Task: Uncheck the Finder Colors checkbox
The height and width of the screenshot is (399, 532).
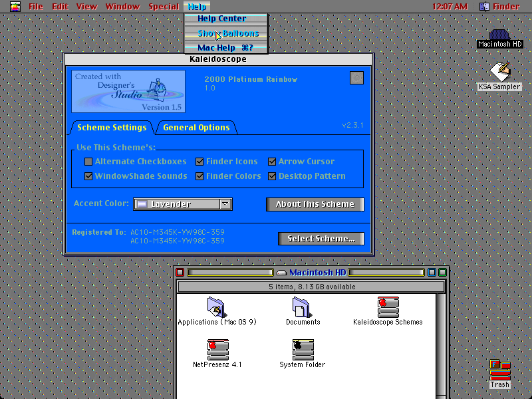Action: (199, 176)
